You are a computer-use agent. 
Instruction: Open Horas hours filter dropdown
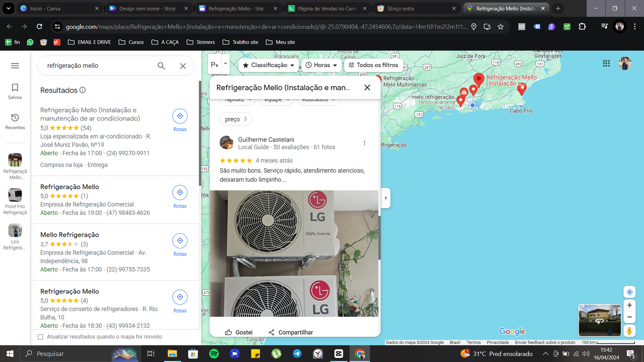coord(321,65)
